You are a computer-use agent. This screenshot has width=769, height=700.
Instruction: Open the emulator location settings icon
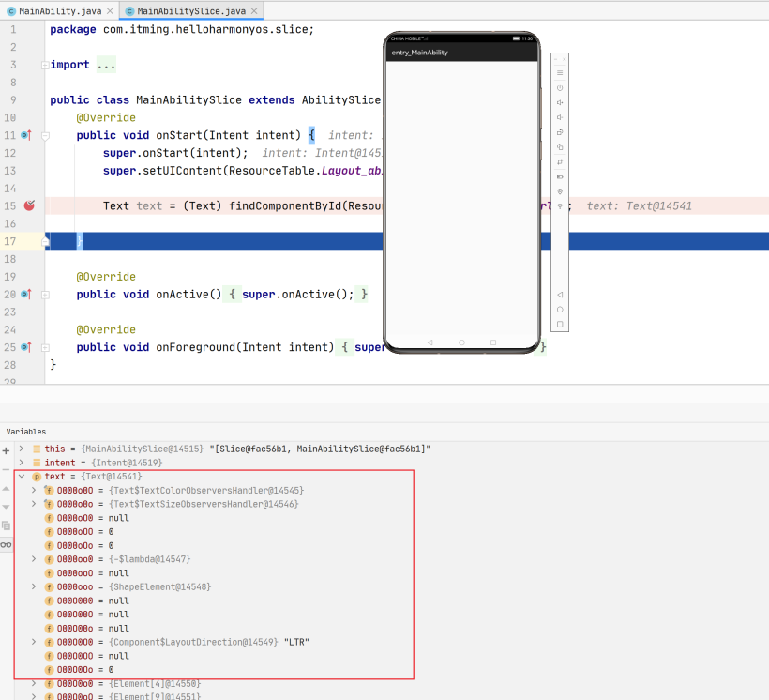pos(560,191)
